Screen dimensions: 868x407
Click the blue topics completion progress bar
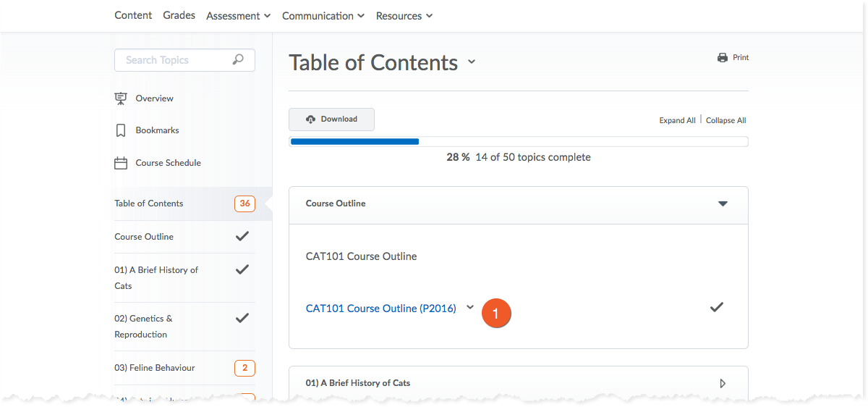pos(354,141)
